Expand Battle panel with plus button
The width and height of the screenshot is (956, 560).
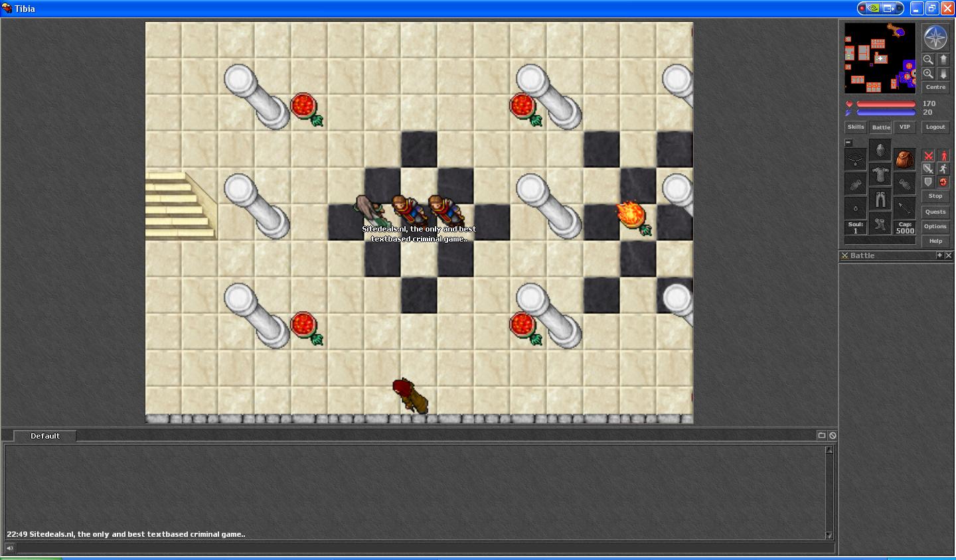[939, 255]
